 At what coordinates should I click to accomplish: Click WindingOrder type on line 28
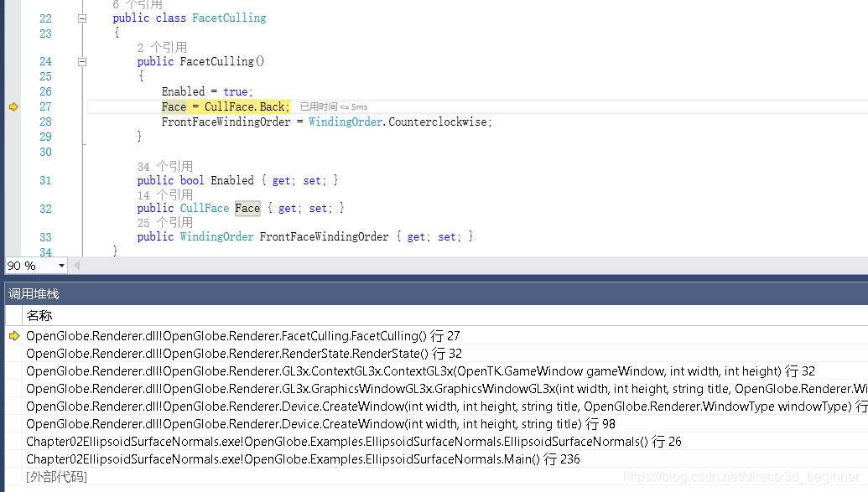[x=346, y=122]
